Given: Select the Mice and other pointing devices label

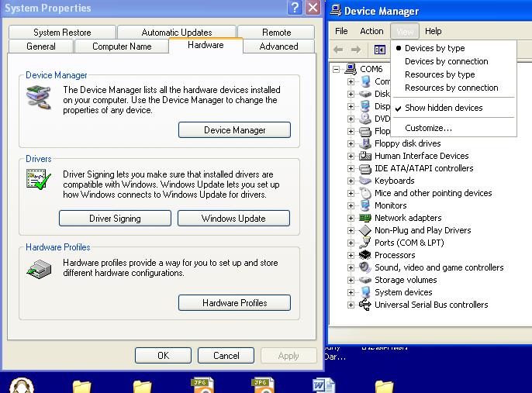Looking at the screenshot, I should pyautogui.click(x=434, y=193).
